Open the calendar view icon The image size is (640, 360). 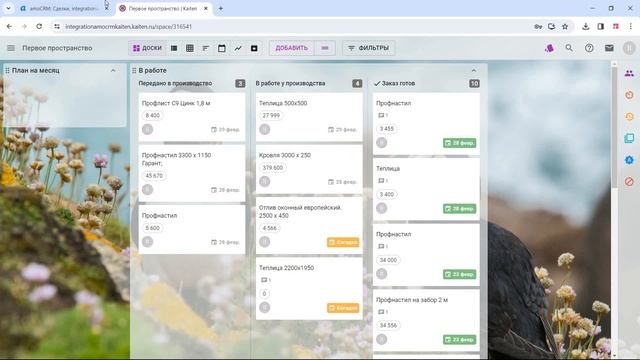(222, 48)
